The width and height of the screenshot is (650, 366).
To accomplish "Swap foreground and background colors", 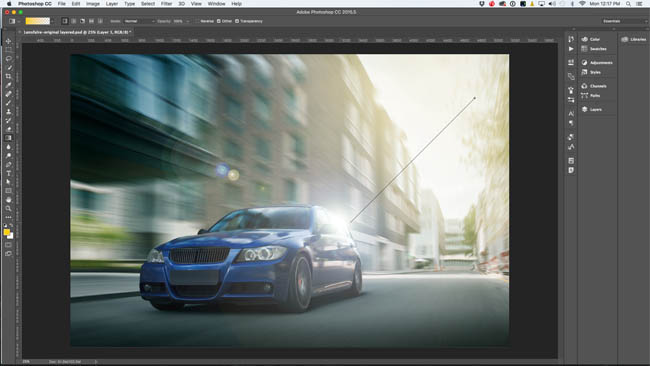I will pos(12,226).
